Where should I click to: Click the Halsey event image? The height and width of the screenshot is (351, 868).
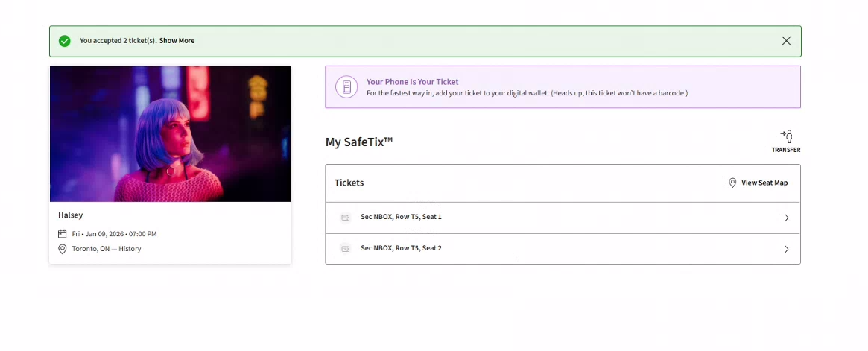tap(170, 134)
